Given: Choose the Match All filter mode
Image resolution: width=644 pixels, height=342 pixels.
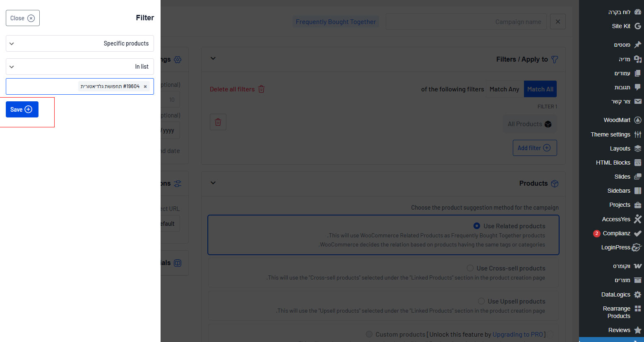Looking at the screenshot, I should point(540,89).
